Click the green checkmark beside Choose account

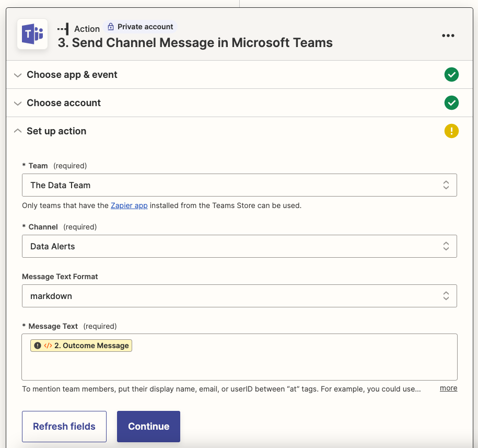(451, 103)
